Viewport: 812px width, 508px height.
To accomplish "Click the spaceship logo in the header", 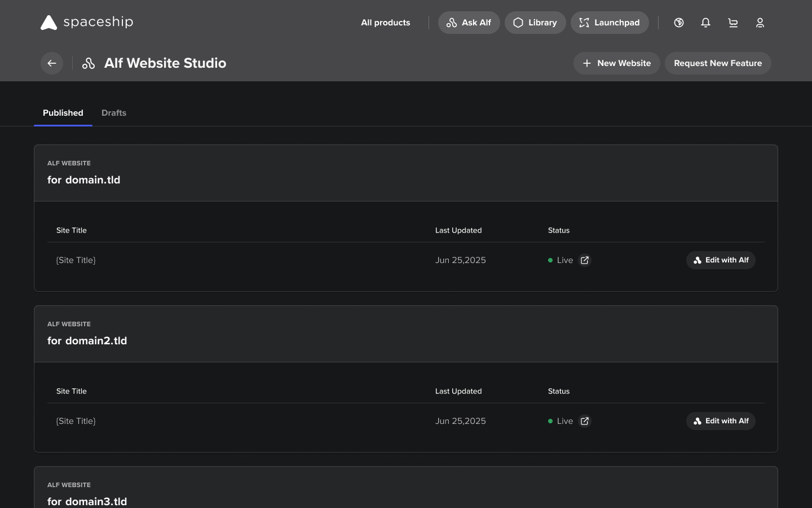I will [x=86, y=23].
